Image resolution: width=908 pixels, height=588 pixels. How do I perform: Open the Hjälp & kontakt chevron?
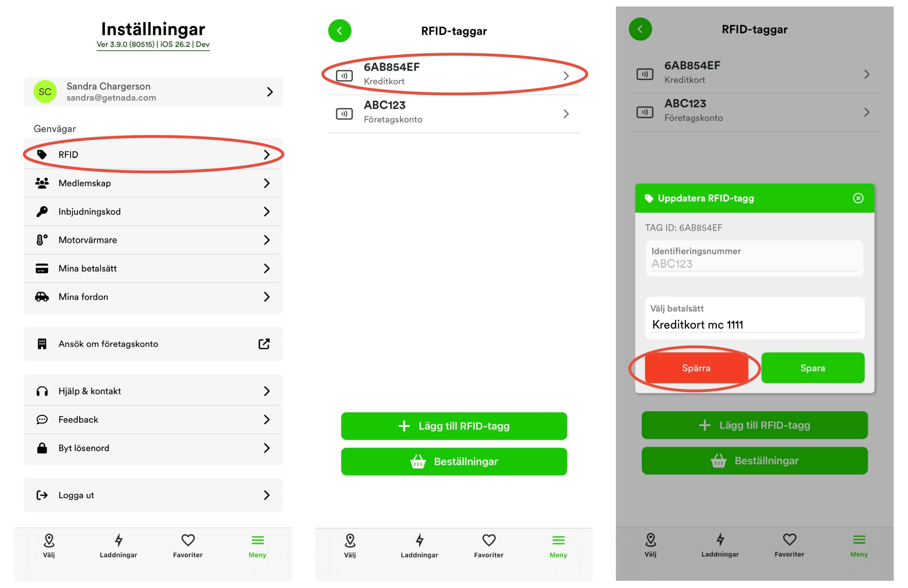click(x=267, y=391)
